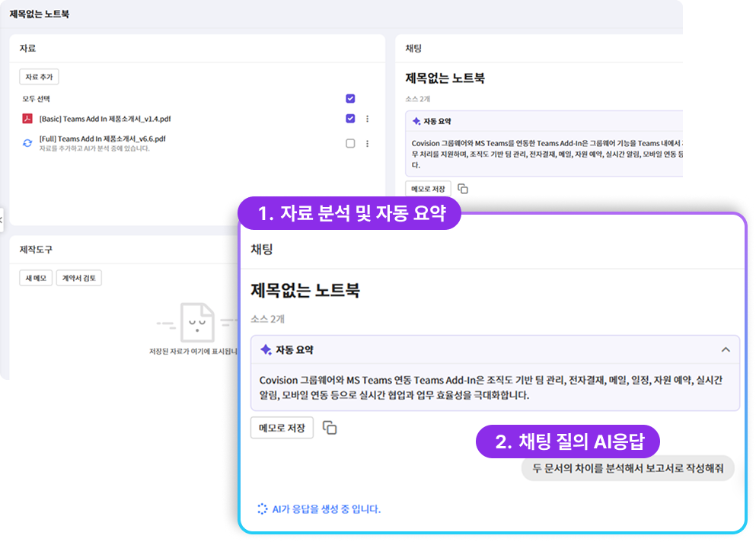This screenshot has height=542, width=756.
Task: Check the [Full] Teams Add In file checkbox
Action: tap(350, 143)
